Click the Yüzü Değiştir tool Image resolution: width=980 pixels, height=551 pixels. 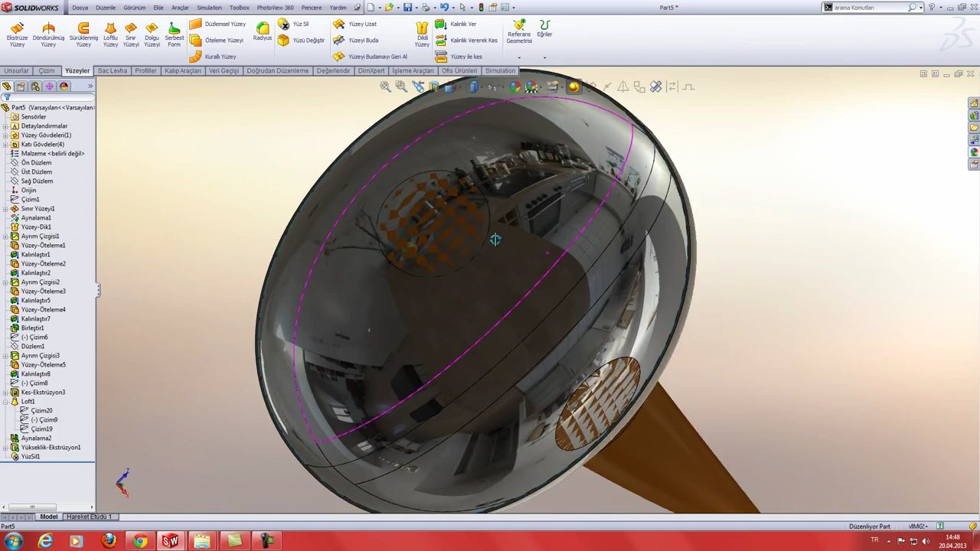302,40
